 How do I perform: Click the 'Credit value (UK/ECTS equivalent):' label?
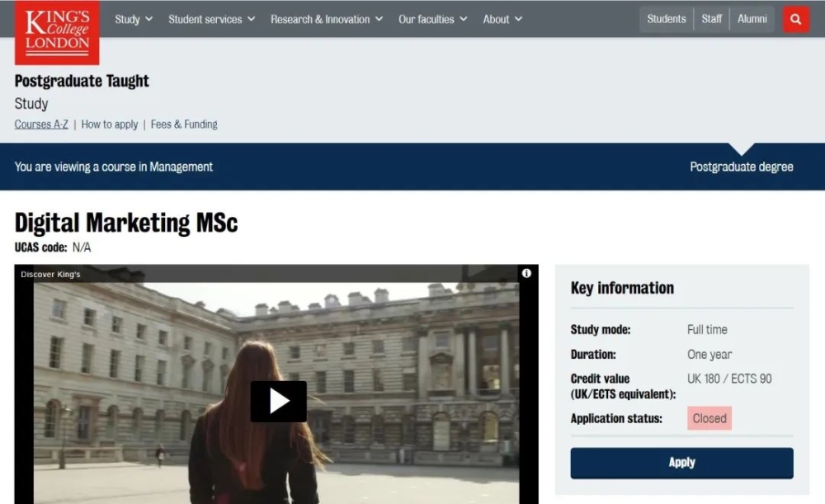pos(623,387)
